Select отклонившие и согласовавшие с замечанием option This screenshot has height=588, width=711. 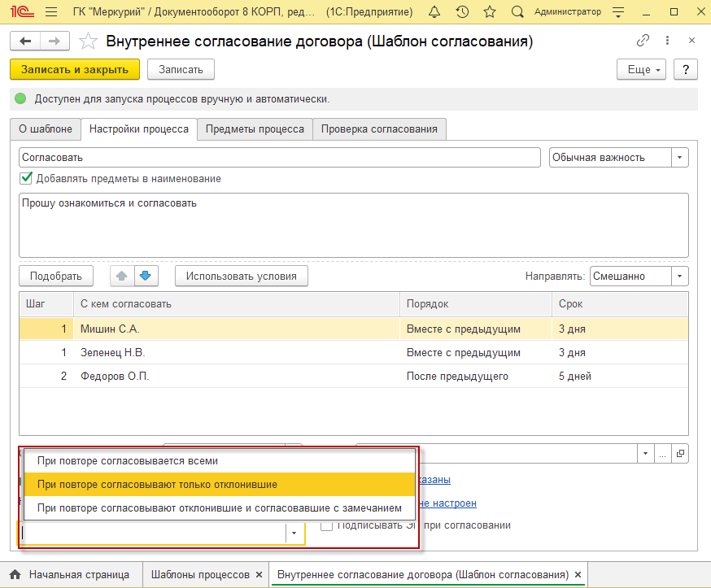(x=220, y=507)
